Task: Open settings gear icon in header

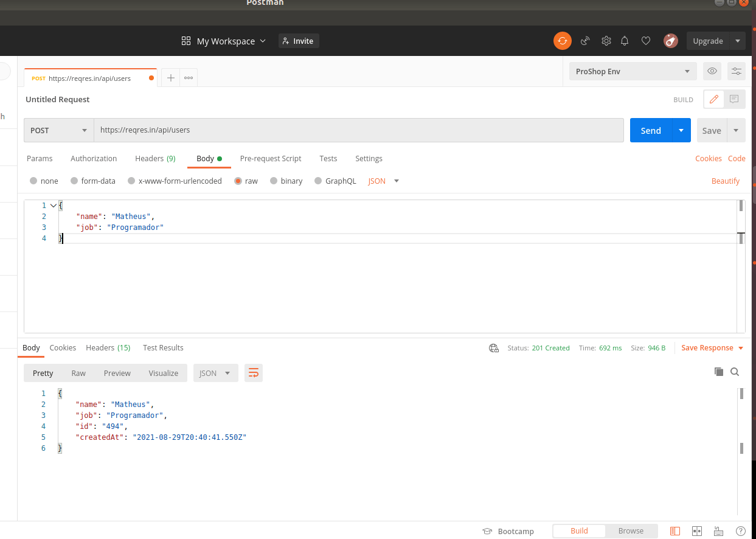Action: coord(606,41)
